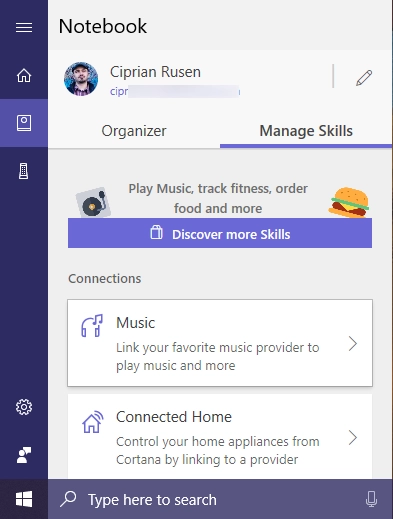393x519 pixels.
Task: Click in the Type here to search field
Action: 220,499
